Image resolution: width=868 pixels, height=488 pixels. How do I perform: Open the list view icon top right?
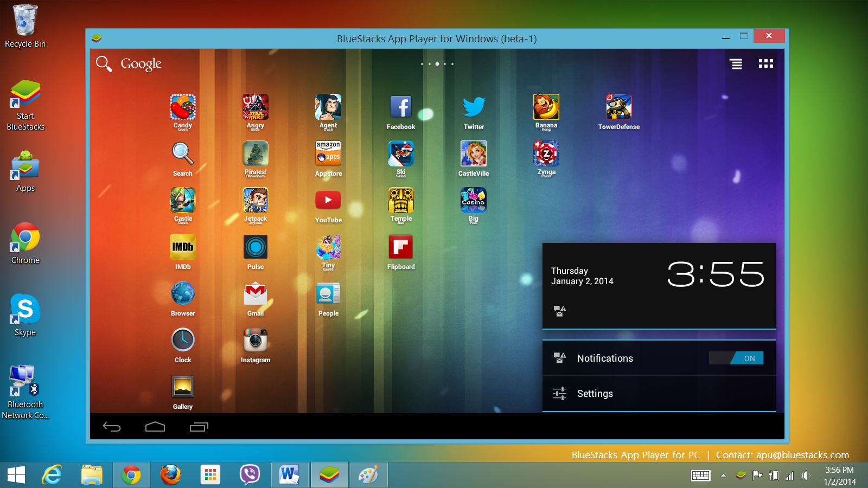coord(736,63)
